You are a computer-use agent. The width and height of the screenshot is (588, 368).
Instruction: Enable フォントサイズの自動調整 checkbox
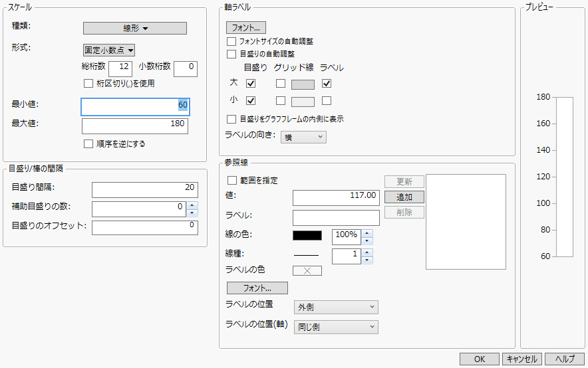pyautogui.click(x=231, y=41)
